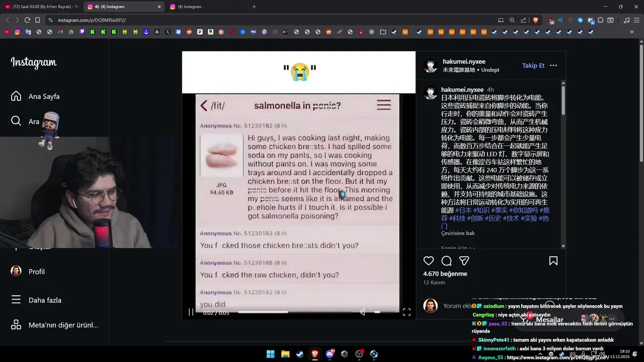This screenshot has width=644, height=362.
Task: Open Windows Start menu
Action: point(270,354)
